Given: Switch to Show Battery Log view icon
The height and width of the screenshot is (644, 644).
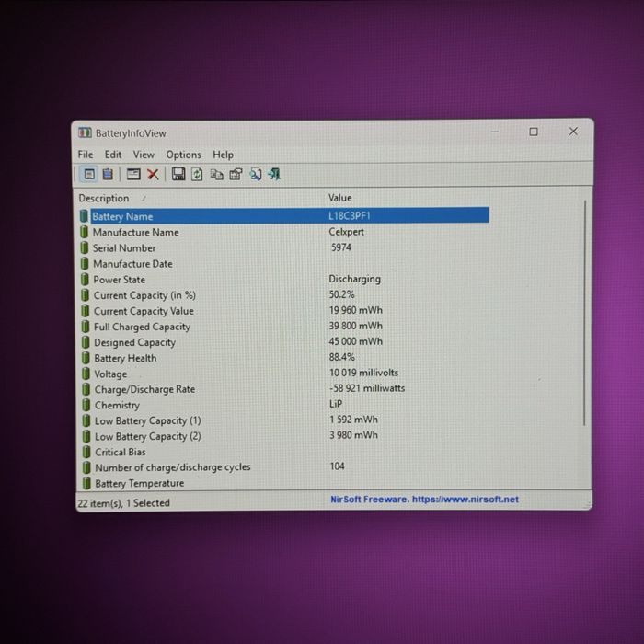Looking at the screenshot, I should coord(108,174).
